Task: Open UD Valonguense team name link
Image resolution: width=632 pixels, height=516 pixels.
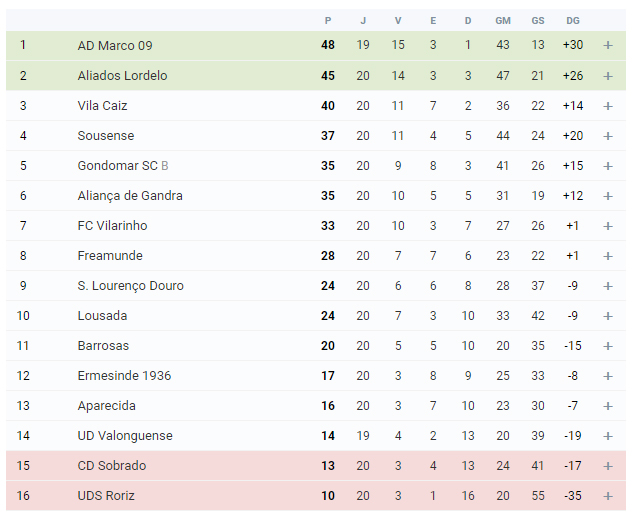Action: (125, 436)
